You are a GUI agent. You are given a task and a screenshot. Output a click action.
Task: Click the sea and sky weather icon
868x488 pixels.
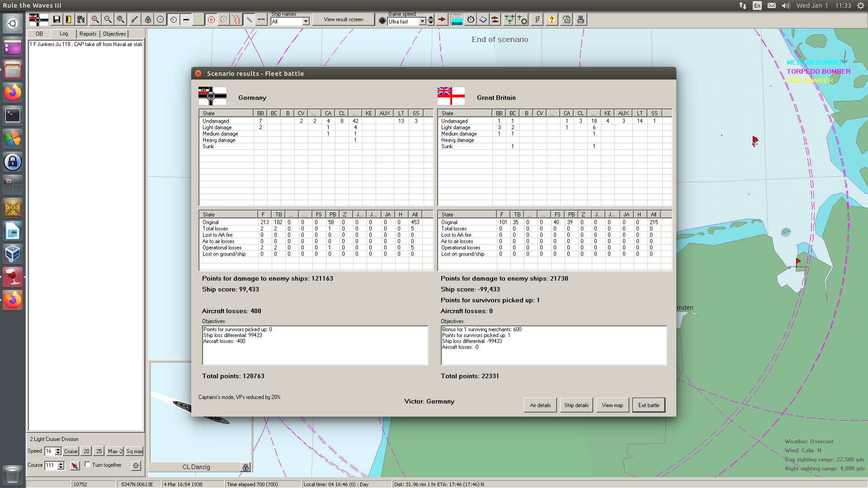[457, 19]
